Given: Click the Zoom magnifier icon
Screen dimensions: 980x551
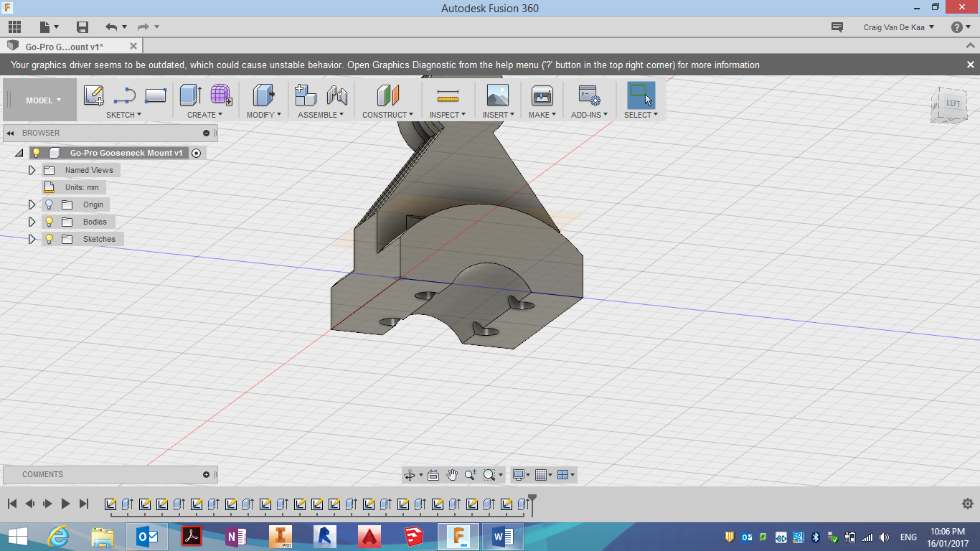Looking at the screenshot, I should pos(471,474).
